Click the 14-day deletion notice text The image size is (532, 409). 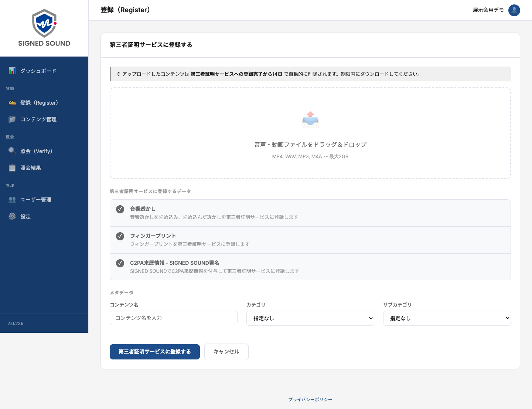(268, 74)
